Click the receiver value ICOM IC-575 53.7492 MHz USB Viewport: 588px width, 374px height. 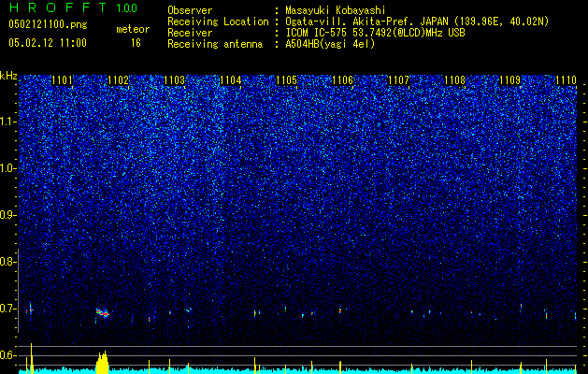click(x=375, y=33)
